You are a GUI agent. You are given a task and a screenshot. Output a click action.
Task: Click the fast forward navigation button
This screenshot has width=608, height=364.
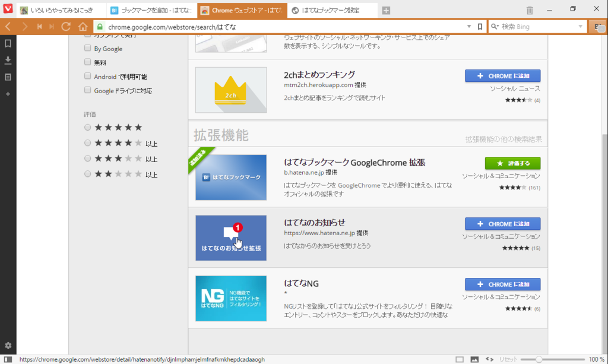(52, 27)
